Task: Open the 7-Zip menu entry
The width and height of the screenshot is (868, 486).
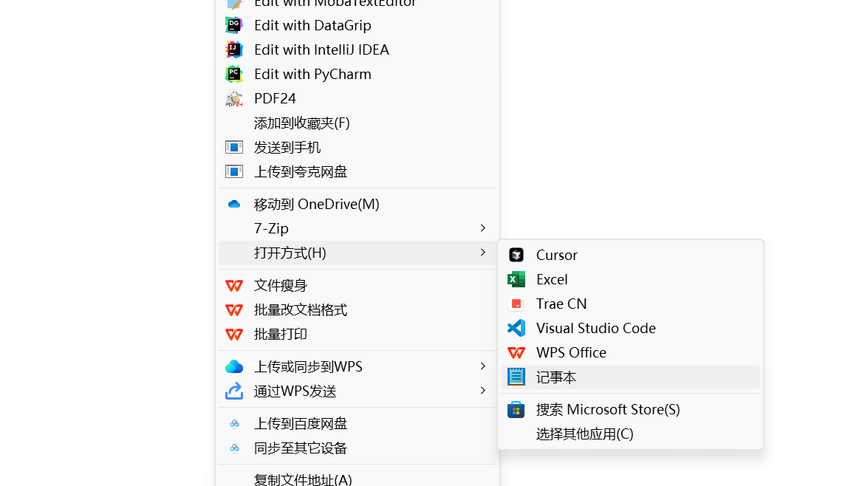Action: [x=357, y=228]
